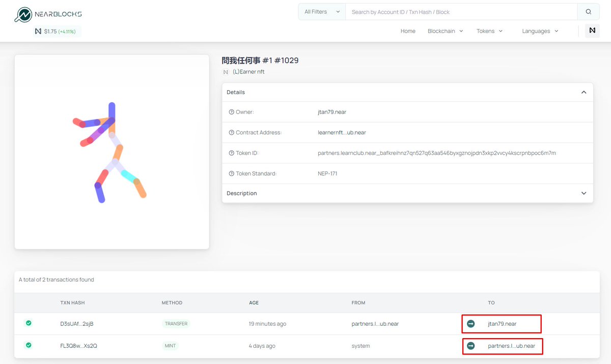Screen dimensions: 611x364
Task: Open transaction hash FL3Q8w...Xs2Q
Action: 78,346
